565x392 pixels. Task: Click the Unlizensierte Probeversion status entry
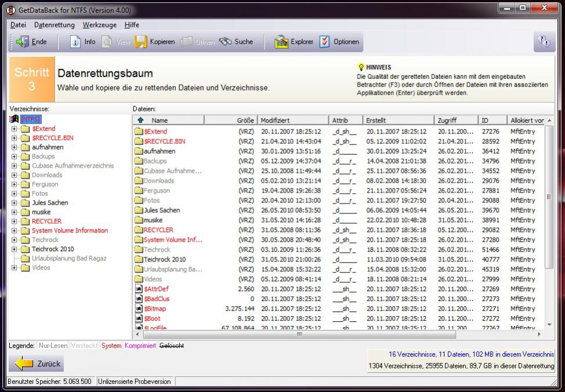[135, 381]
